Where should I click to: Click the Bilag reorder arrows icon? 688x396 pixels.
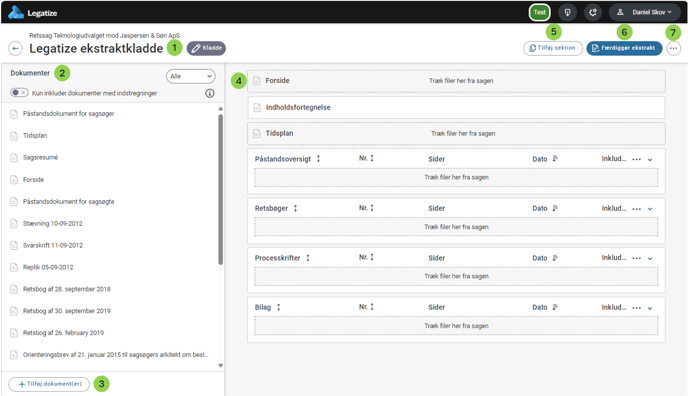[x=278, y=307]
